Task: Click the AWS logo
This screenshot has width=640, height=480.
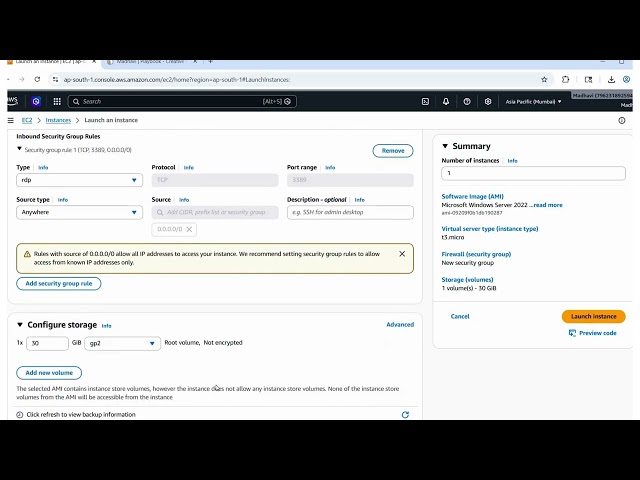Action: [12, 101]
